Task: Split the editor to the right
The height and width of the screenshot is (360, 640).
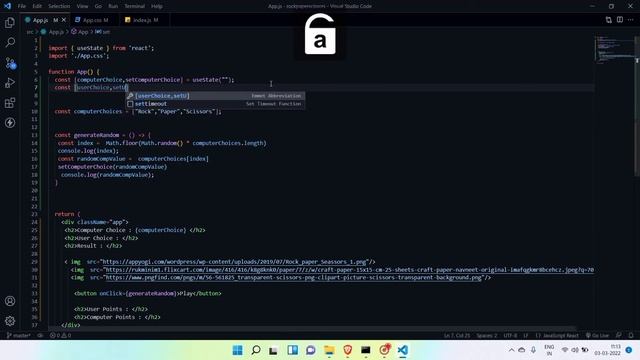Action: click(x=620, y=20)
